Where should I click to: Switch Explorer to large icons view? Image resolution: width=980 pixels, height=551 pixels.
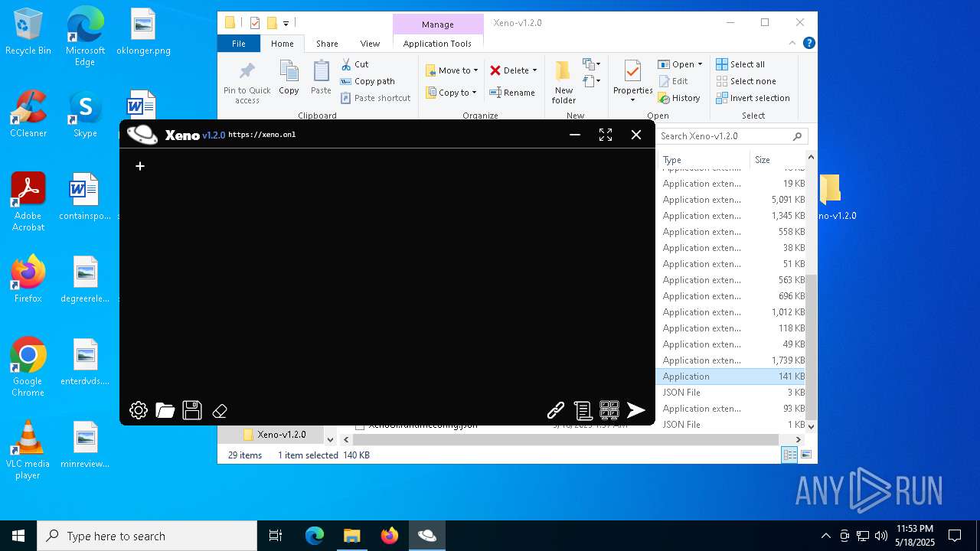click(x=805, y=455)
